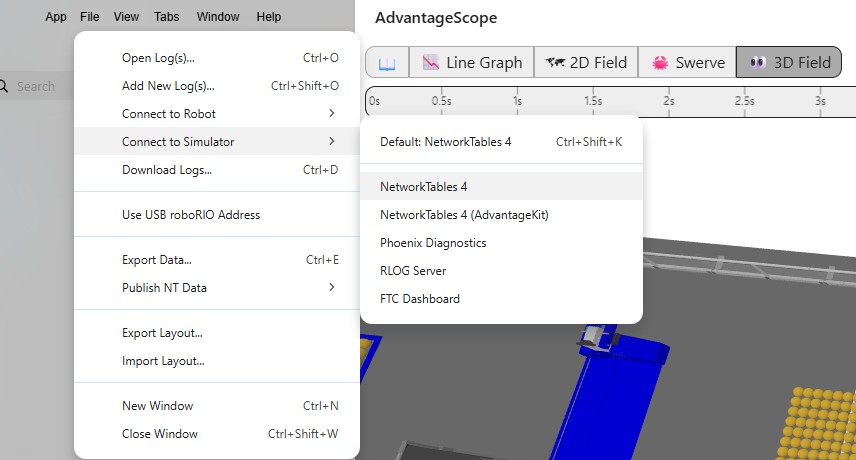Click the 2s timeline marker
Screen dimensions: 856x460
tap(669, 101)
